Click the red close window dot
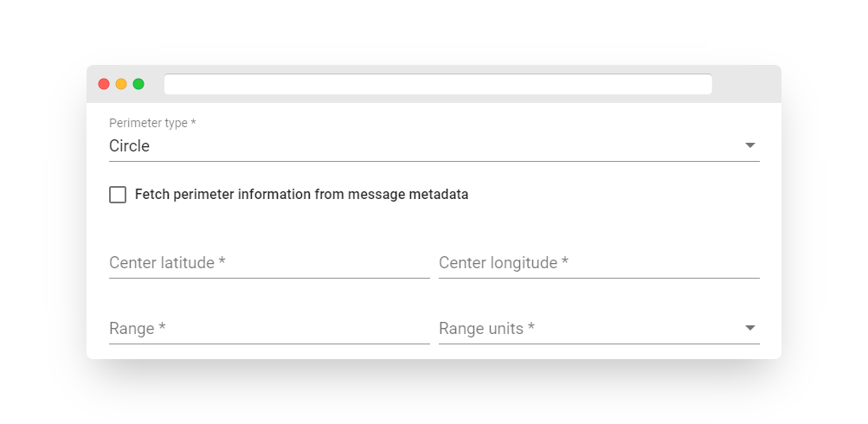 click(x=104, y=84)
